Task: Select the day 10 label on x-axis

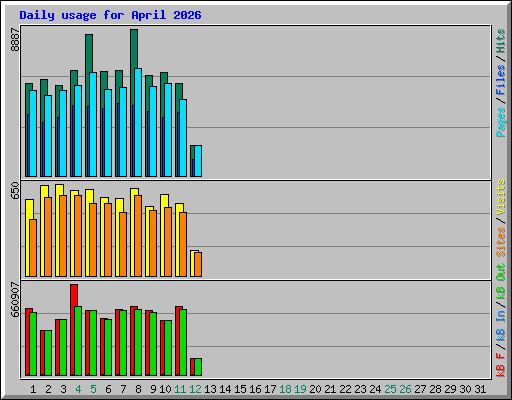Action: pyautogui.click(x=165, y=389)
